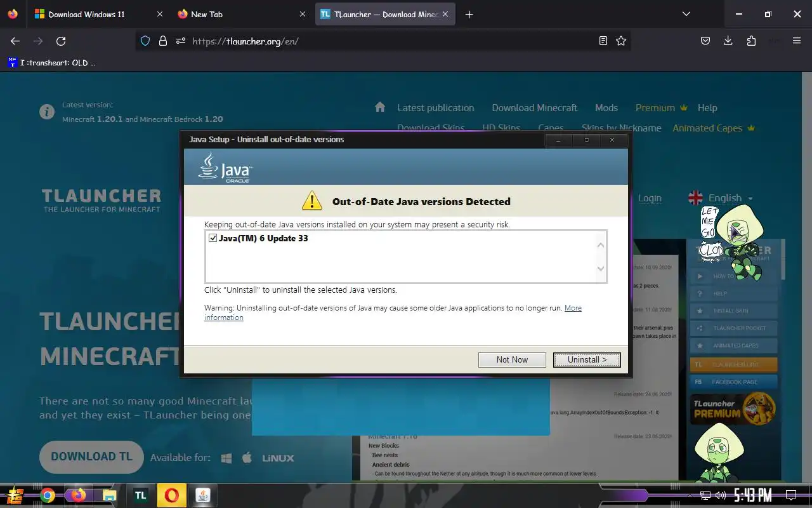Click the volume icon in system tray
The height and width of the screenshot is (508, 812).
[720, 495]
